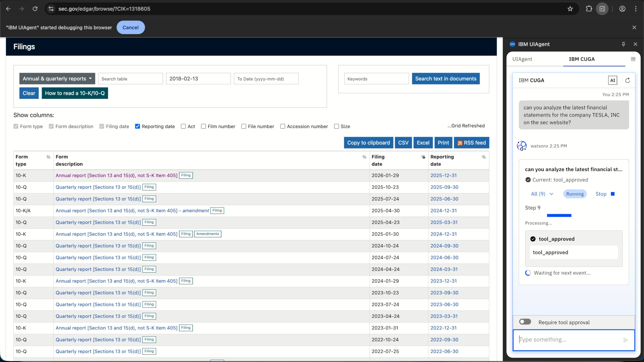Sort by Reporting date column
Screen dimensions: 644x362
click(484, 157)
